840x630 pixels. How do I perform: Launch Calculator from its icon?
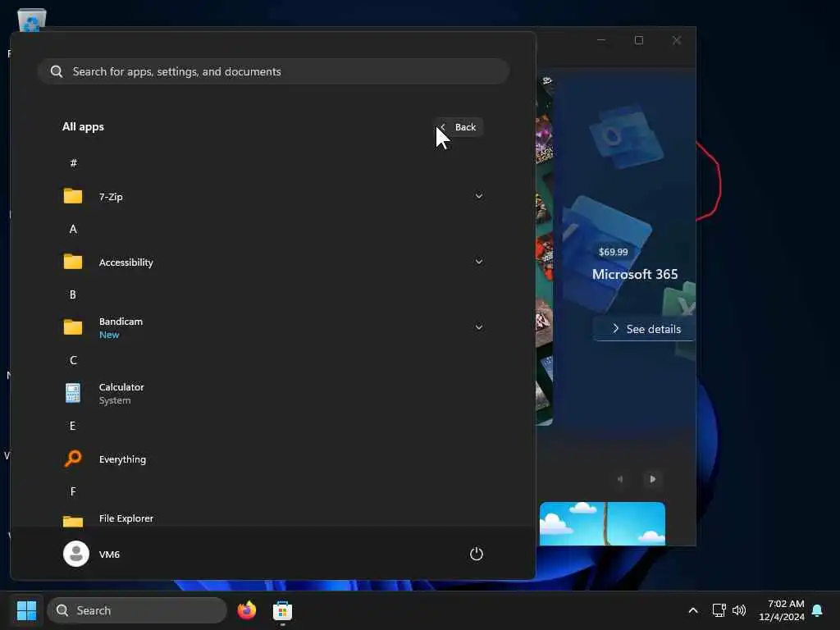pos(73,393)
